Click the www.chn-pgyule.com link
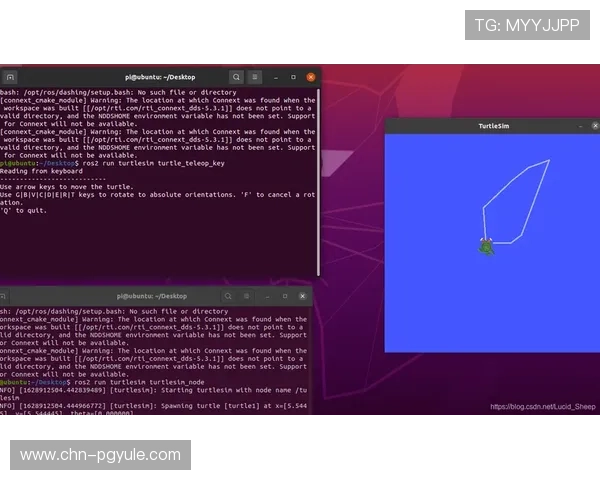The width and height of the screenshot is (600, 480). (100, 455)
